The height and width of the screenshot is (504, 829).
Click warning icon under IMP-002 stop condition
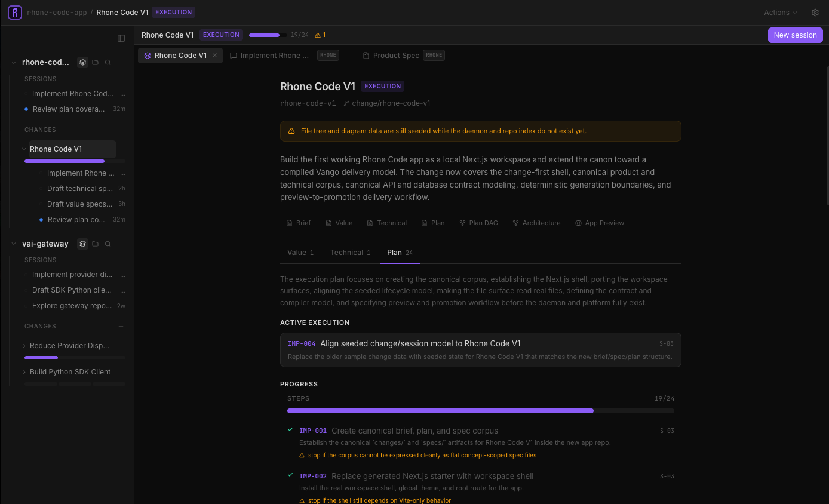click(302, 500)
